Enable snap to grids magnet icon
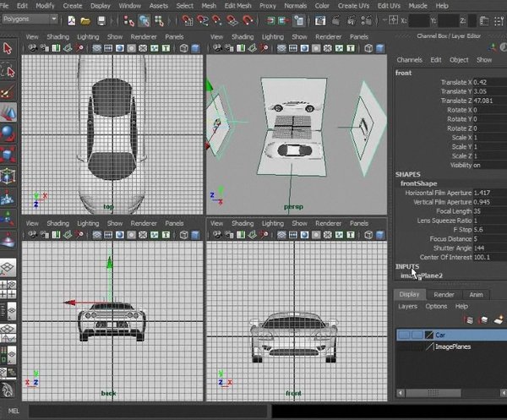The image size is (507, 420). (188, 20)
